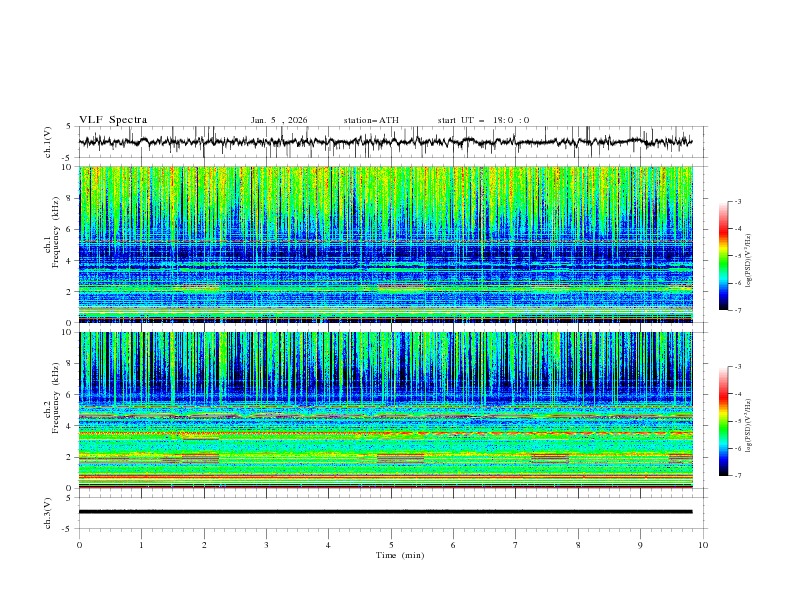Click the date label "Jan. 5 , 2026"
Screen dimensions: 792x612
[279, 120]
